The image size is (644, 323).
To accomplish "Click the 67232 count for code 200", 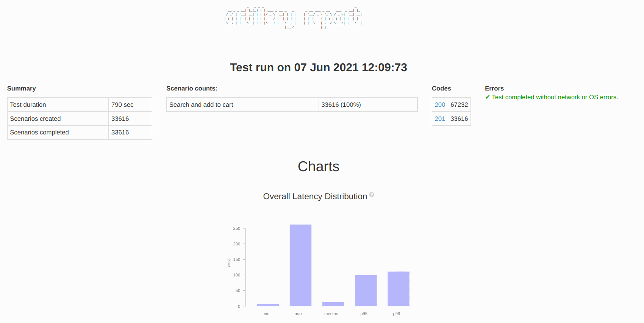I will click(x=459, y=105).
